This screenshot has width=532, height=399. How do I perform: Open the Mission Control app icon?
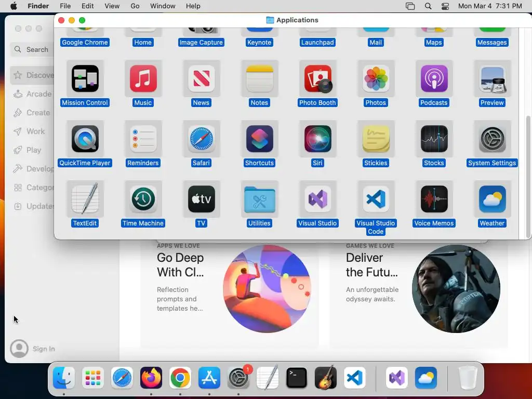[85, 79]
